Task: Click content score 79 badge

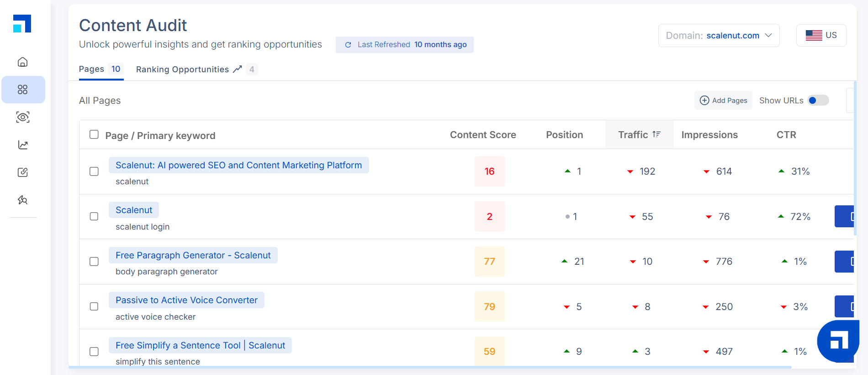Action: 490,306
